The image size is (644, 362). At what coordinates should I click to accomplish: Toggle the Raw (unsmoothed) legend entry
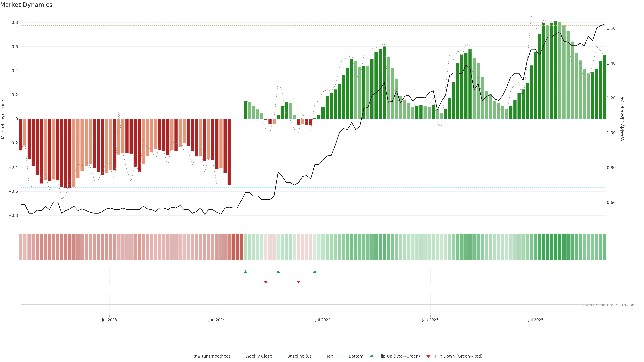click(211, 356)
